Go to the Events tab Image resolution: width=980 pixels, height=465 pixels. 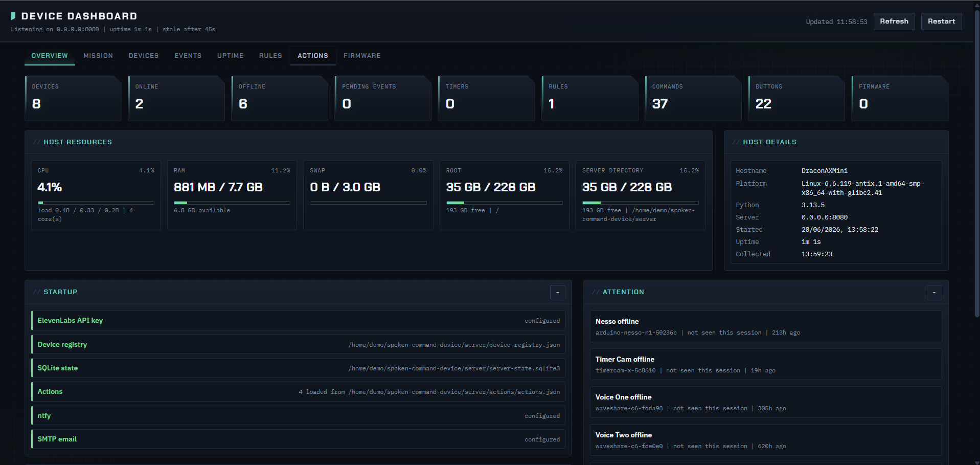[x=188, y=56]
